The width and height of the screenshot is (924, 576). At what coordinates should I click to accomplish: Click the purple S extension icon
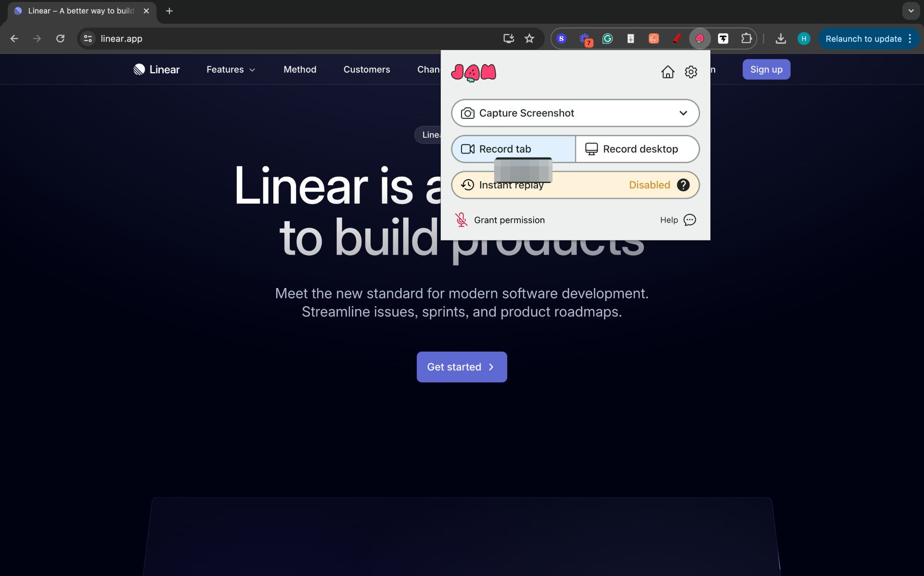[x=561, y=39]
